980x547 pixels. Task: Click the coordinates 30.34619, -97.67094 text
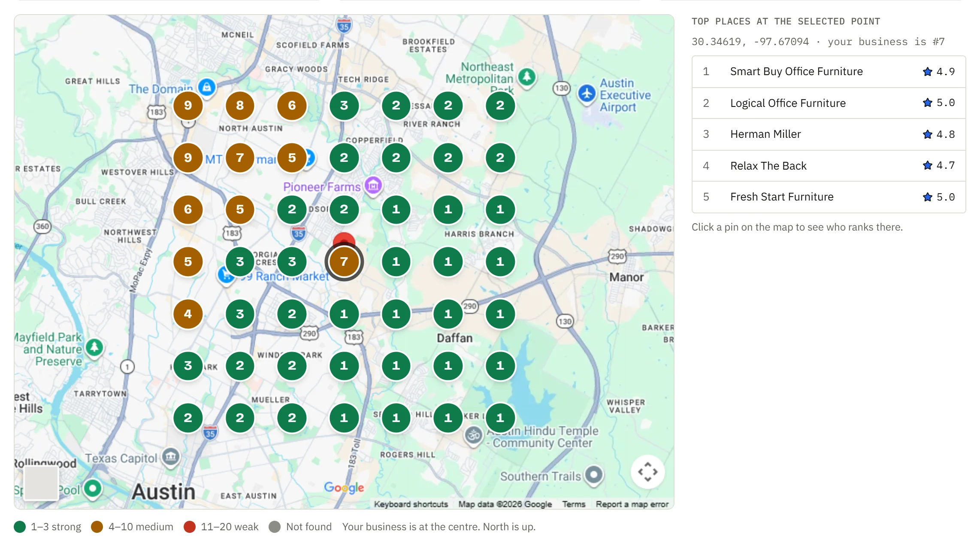click(750, 42)
